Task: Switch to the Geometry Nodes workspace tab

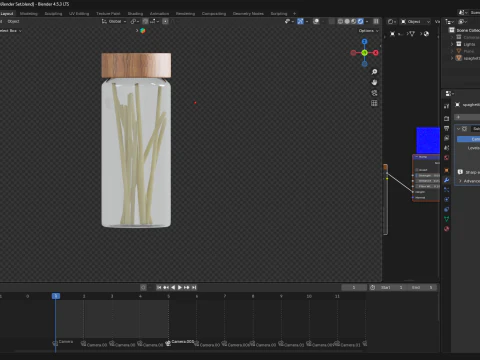Action: pos(248,14)
